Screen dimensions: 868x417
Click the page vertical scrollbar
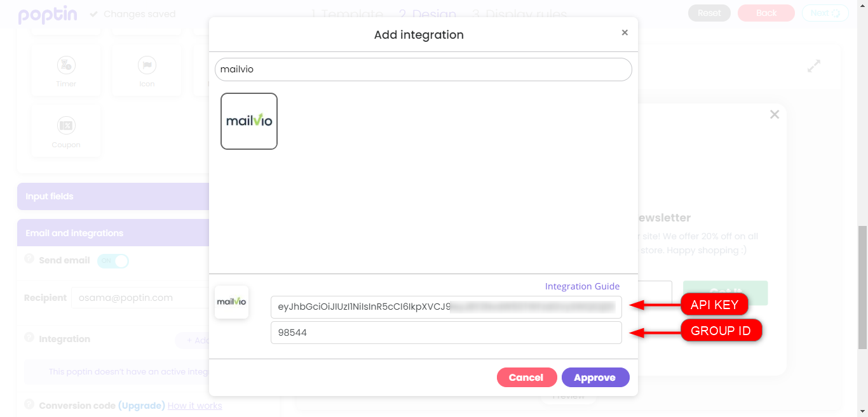[x=862, y=286]
